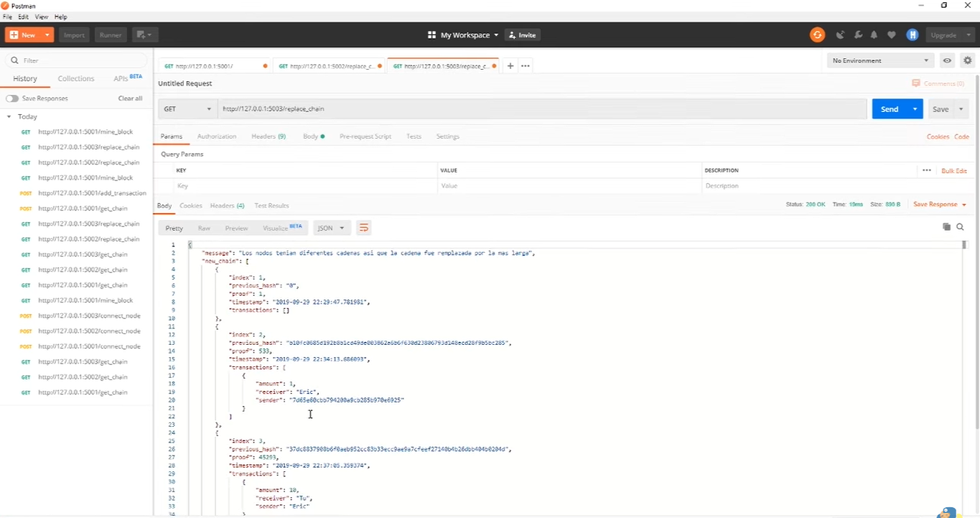
Task: Toggle the Save Responses switch
Action: [12, 98]
